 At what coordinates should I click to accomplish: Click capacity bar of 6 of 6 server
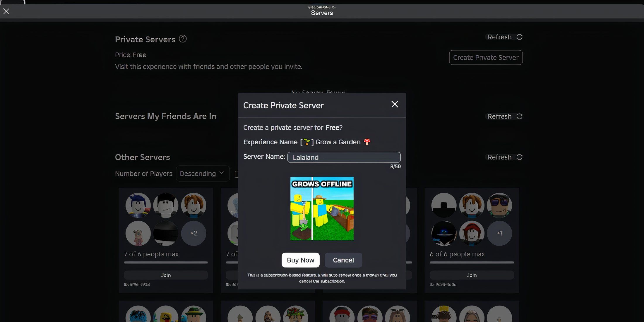472,263
